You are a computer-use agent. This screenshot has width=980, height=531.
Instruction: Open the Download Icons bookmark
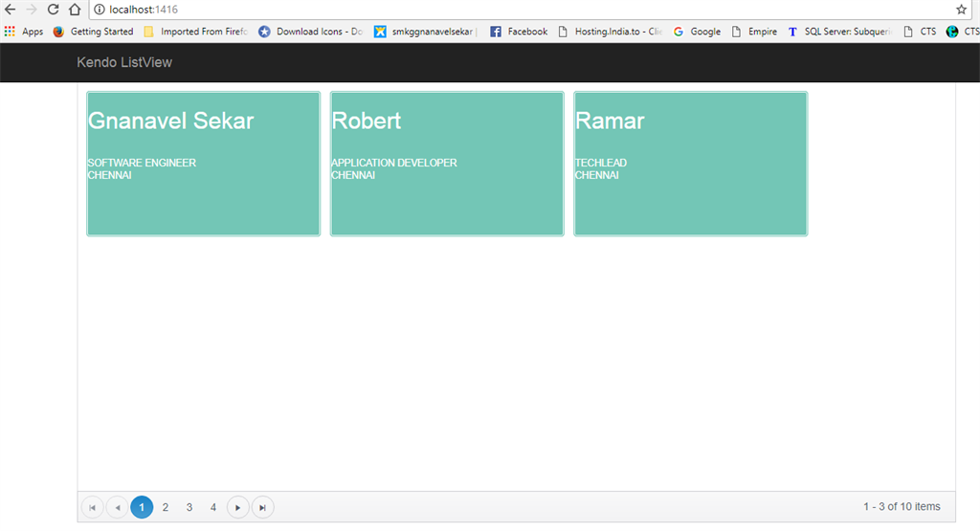pos(311,32)
